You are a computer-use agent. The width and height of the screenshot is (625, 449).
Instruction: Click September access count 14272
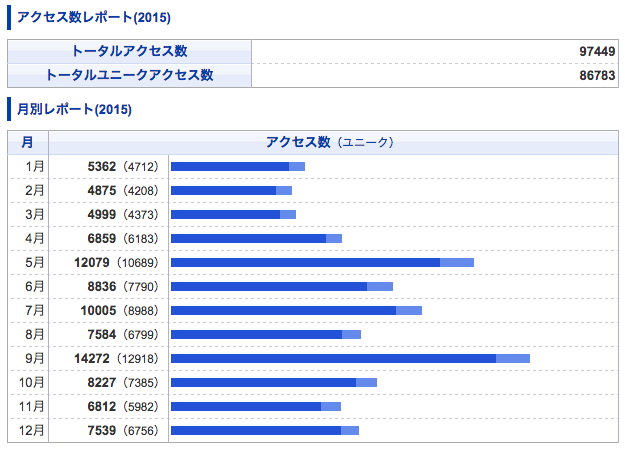click(x=92, y=358)
